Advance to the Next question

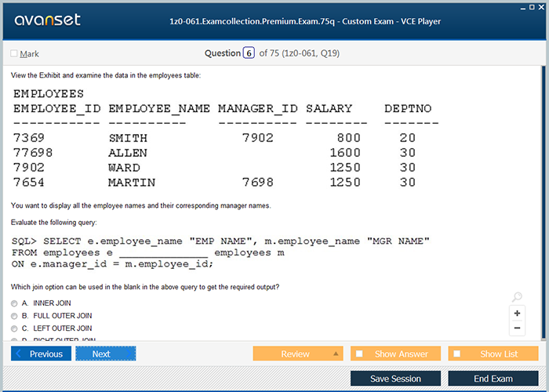coord(105,354)
